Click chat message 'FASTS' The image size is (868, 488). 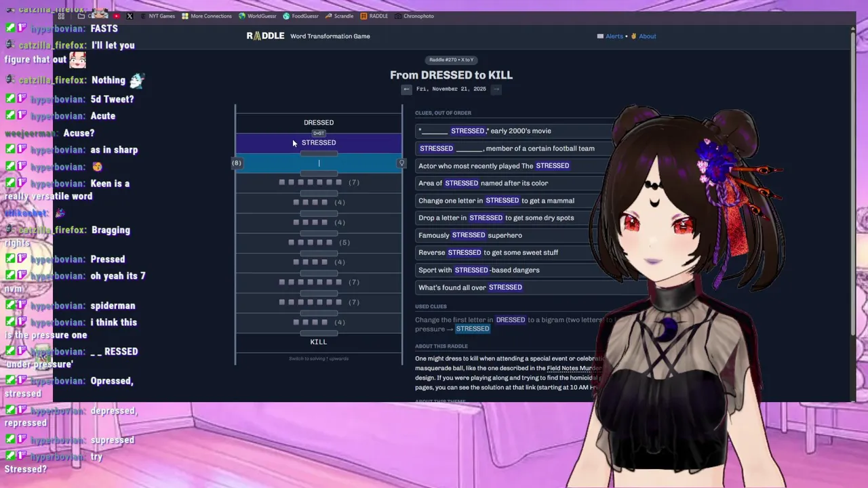pos(104,28)
